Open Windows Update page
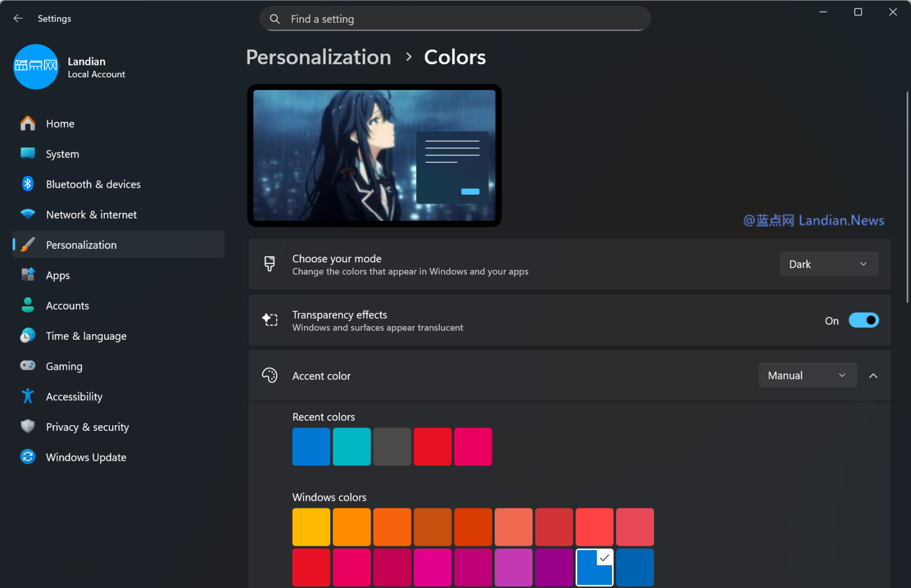 click(x=118, y=457)
